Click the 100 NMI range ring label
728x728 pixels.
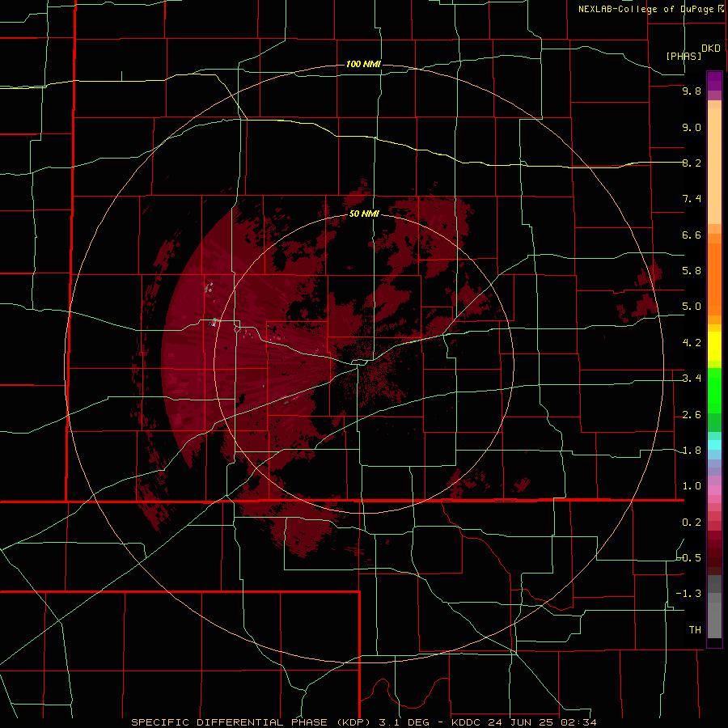point(363,64)
